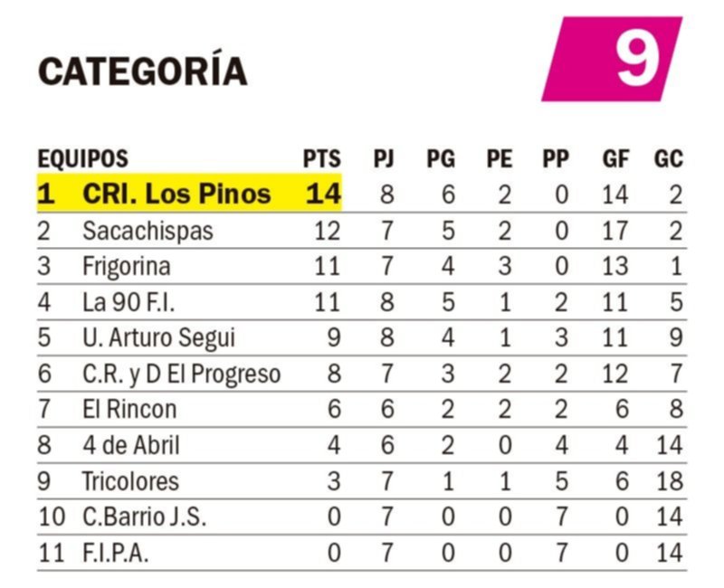Click the CATEGORÍA heading text
Viewport: 724px width, 588px height.
[x=143, y=69]
